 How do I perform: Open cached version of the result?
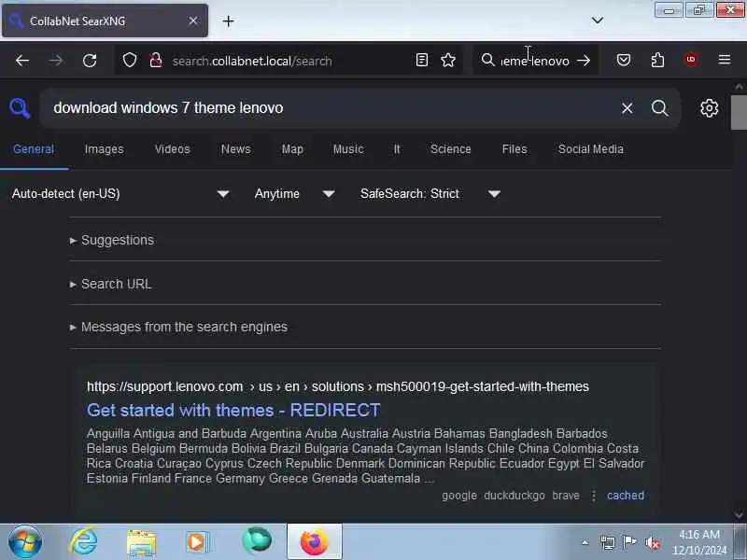click(x=626, y=496)
